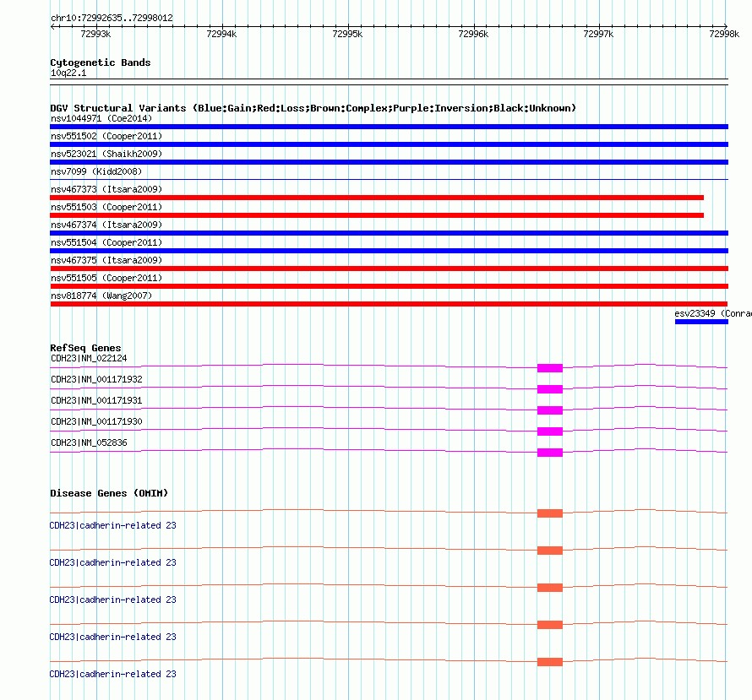
Task: Click the 72993k ruler tick label
Action: [x=95, y=34]
